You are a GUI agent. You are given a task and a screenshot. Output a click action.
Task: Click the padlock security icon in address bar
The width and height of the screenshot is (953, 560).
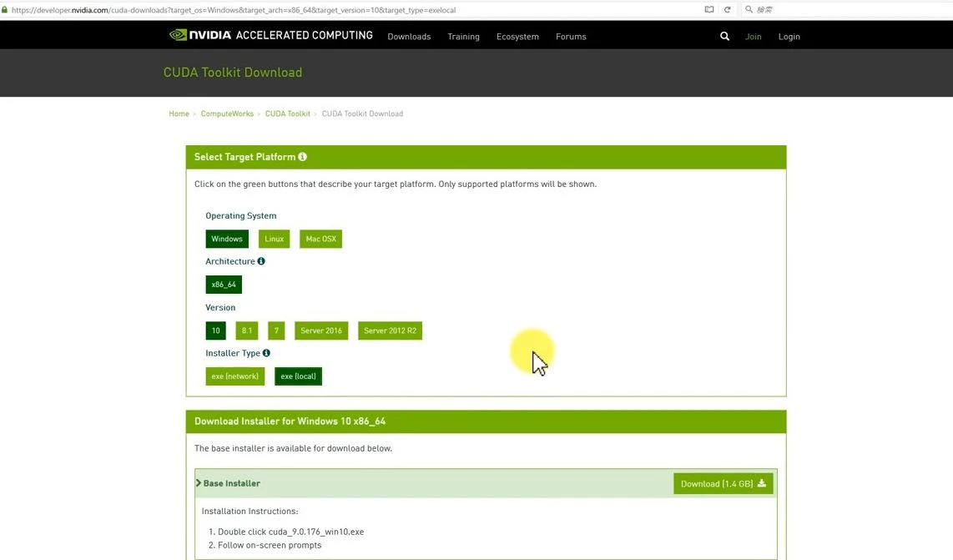click(x=4, y=10)
